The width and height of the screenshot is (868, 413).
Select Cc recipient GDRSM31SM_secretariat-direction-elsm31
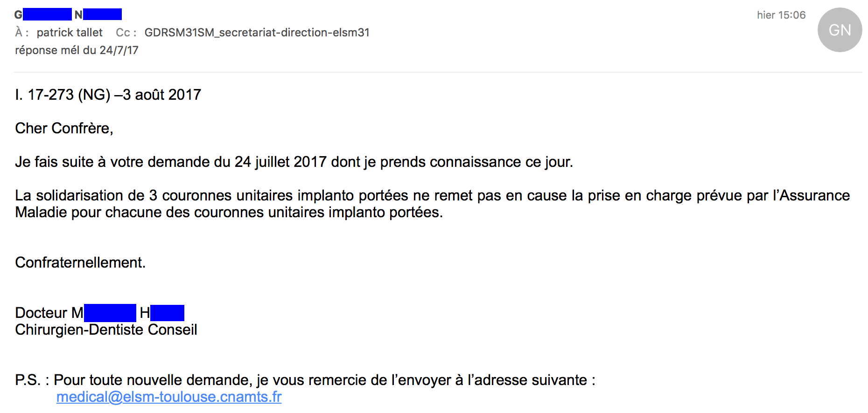pyautogui.click(x=257, y=33)
